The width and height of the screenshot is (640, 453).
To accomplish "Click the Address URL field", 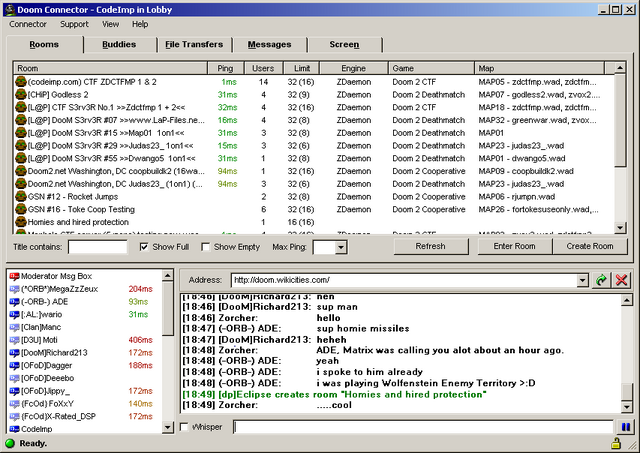I will [x=404, y=280].
